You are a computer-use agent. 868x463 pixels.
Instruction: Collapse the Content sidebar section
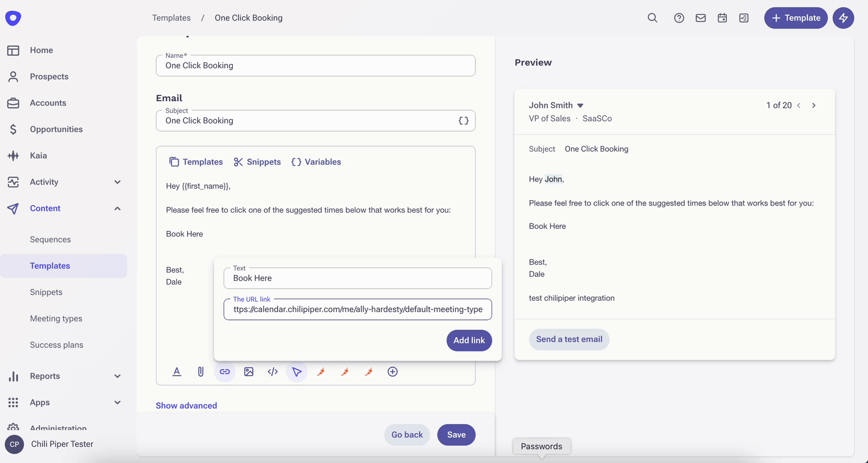pos(117,208)
